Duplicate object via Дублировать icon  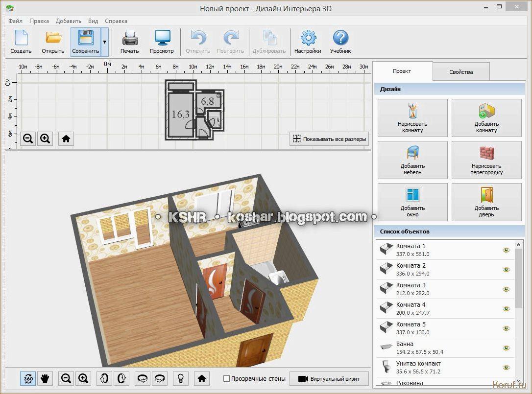[269, 42]
